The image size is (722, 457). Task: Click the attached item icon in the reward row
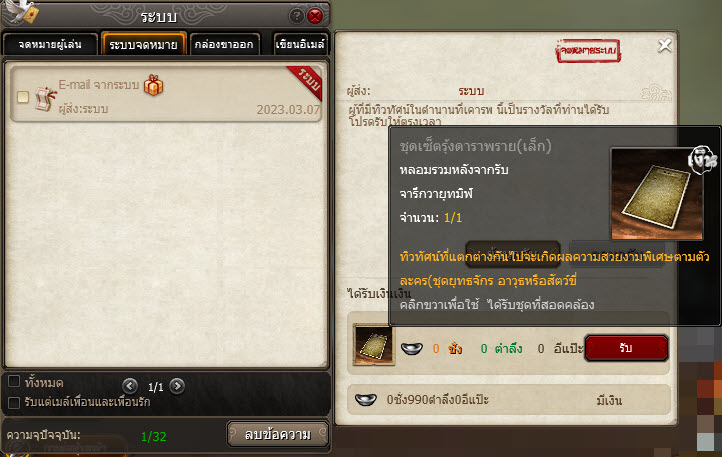point(373,344)
